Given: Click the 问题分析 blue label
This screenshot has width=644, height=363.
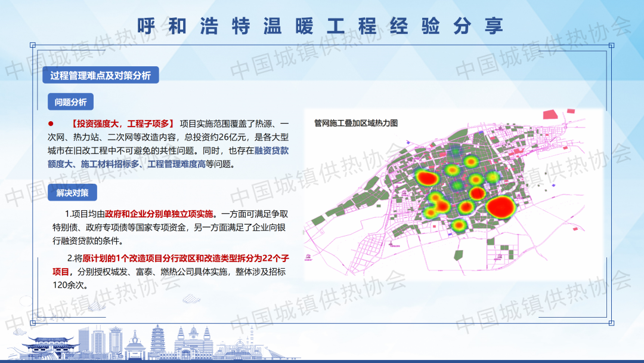Looking at the screenshot, I should pos(70,102).
